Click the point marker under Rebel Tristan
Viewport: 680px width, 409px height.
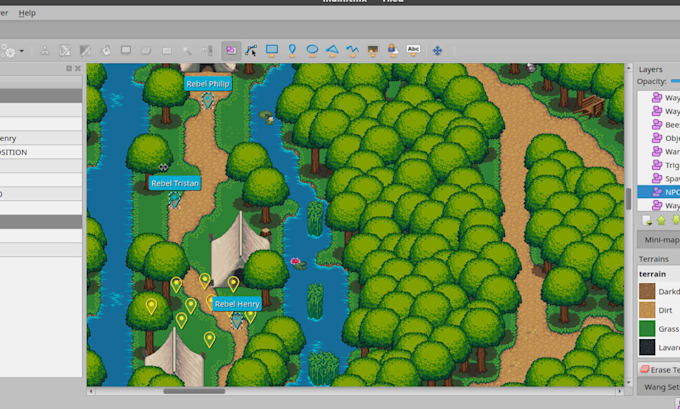(x=174, y=200)
